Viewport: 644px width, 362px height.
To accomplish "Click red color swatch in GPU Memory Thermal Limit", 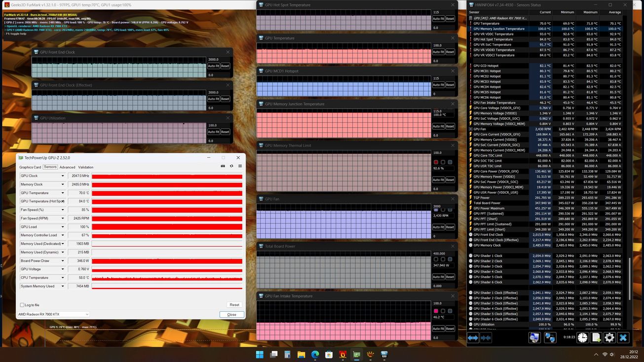I will tap(436, 162).
